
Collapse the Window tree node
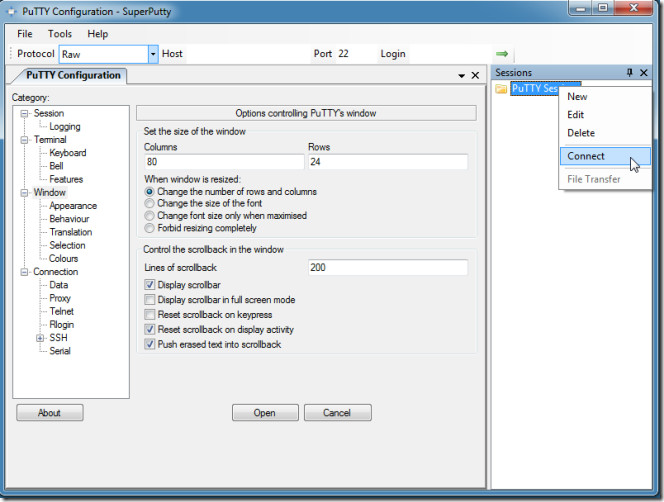pyautogui.click(x=25, y=193)
